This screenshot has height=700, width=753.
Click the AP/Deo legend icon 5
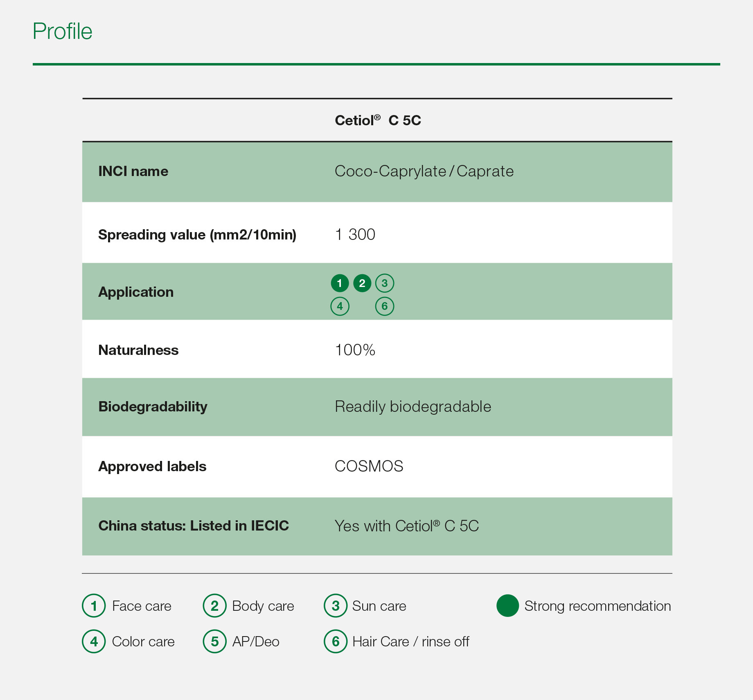[x=214, y=641]
